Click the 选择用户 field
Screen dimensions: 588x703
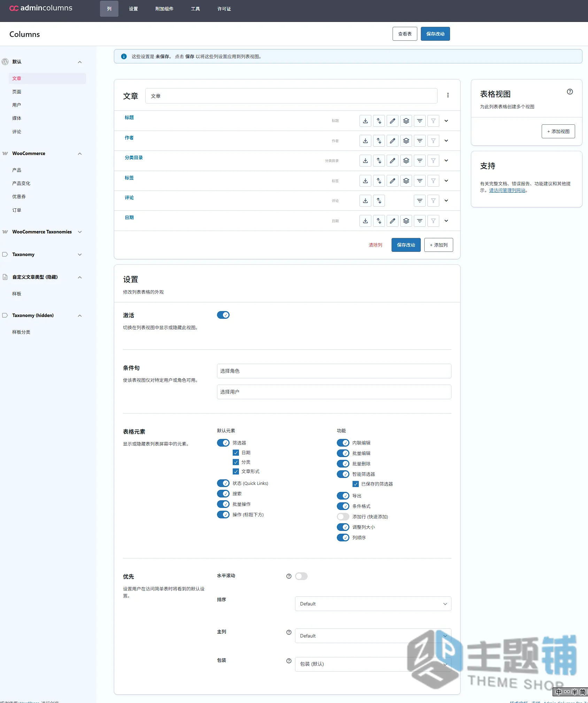point(334,392)
